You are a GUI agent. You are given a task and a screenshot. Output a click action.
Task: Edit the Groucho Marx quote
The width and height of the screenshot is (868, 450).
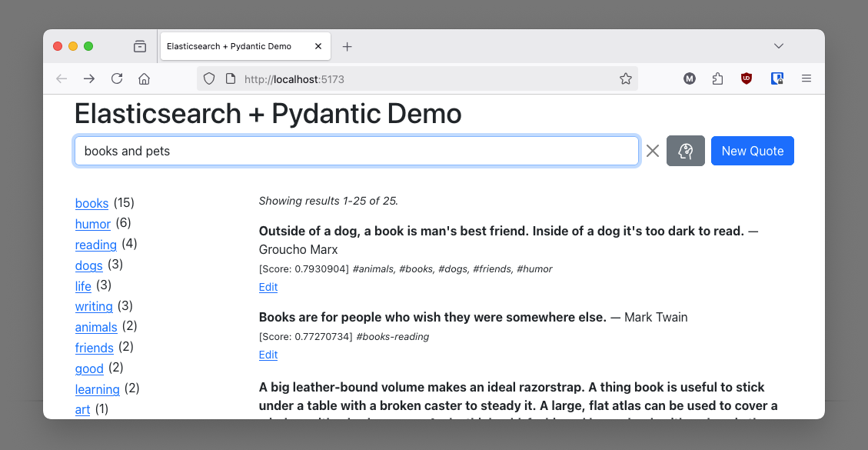click(x=268, y=287)
